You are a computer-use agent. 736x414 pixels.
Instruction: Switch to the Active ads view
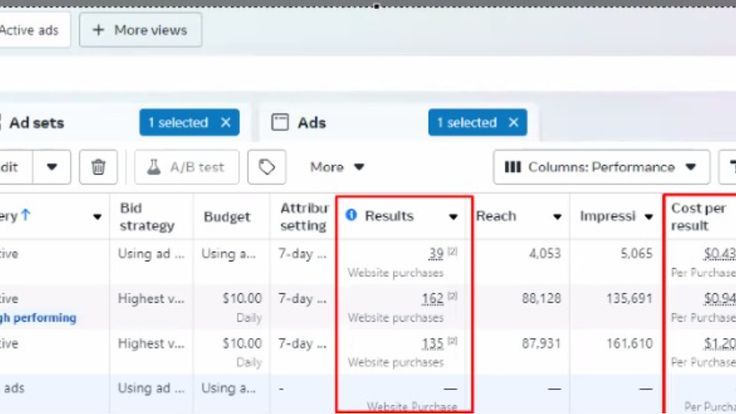click(33, 30)
